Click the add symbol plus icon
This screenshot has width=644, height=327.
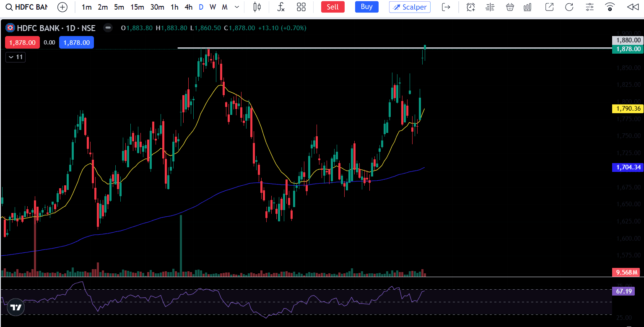(62, 7)
